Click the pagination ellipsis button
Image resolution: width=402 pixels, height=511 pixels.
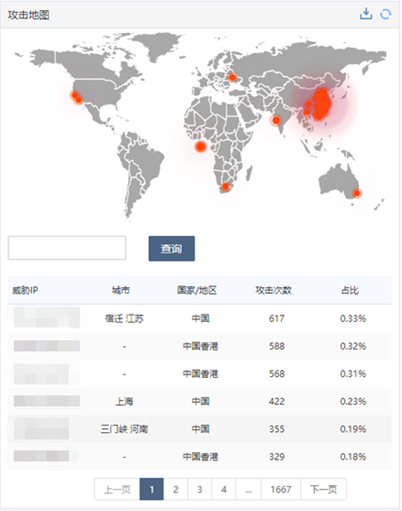coord(249,489)
